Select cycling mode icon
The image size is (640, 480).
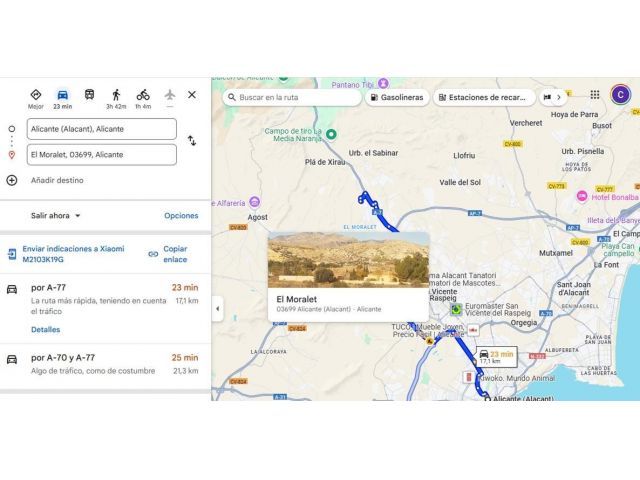coord(143,95)
